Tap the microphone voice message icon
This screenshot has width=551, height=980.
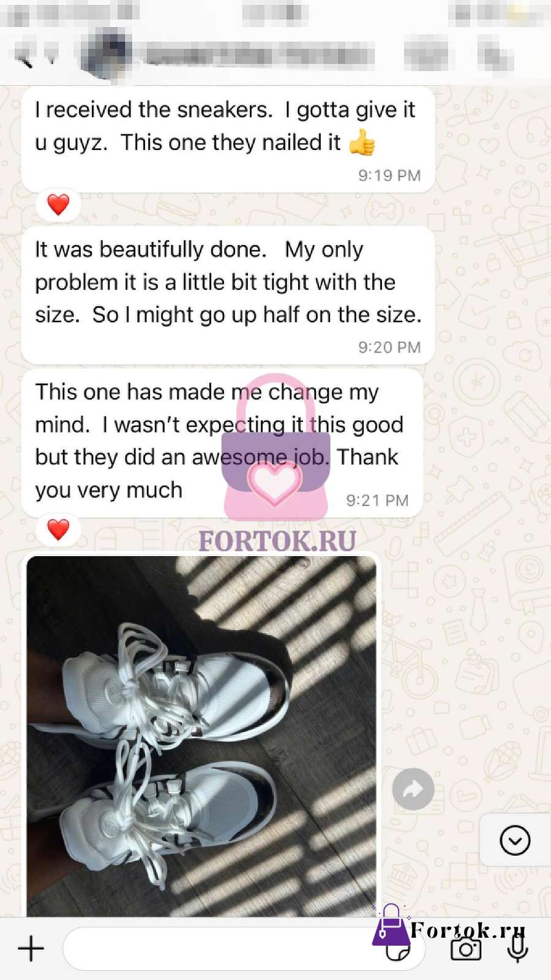click(x=517, y=948)
